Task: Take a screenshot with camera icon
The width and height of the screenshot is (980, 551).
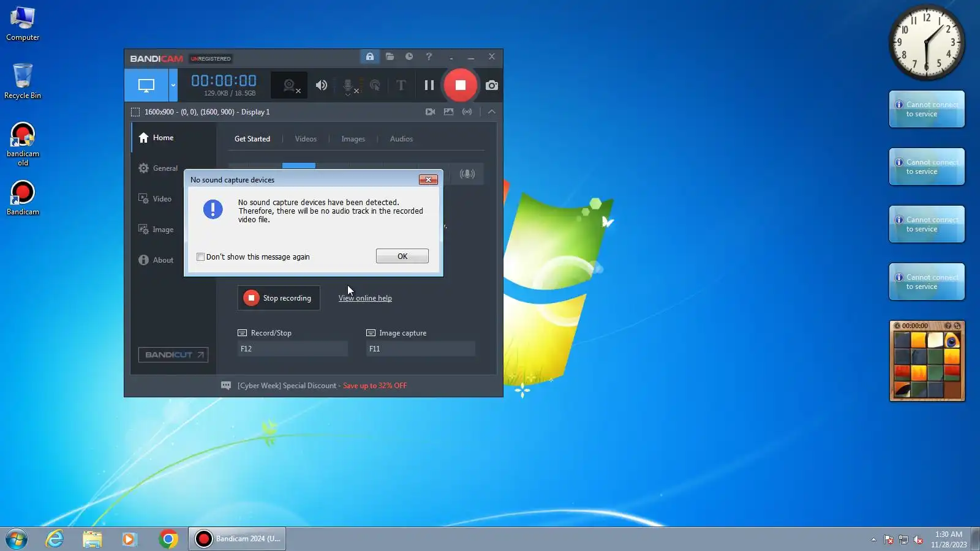Action: [492, 85]
